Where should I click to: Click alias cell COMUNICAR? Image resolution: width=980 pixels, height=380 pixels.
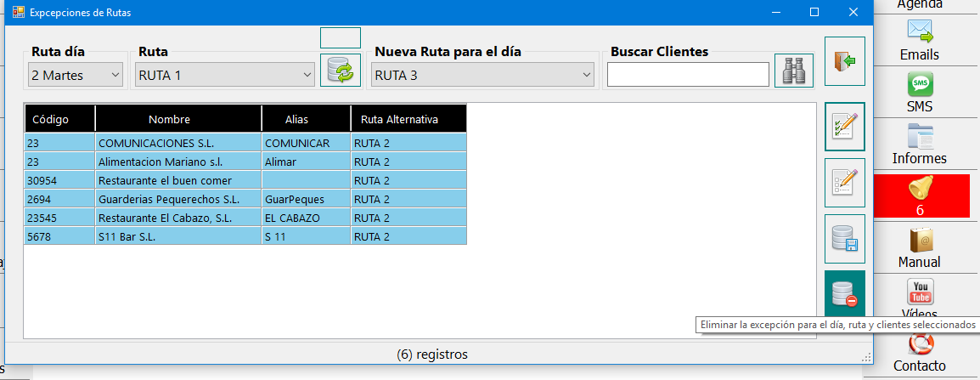click(x=307, y=143)
